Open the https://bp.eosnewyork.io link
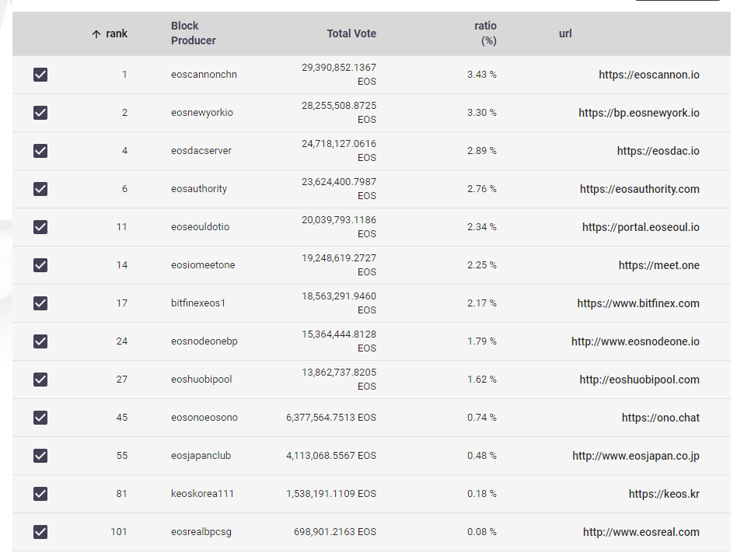Screen dimensions: 744x560 point(639,113)
